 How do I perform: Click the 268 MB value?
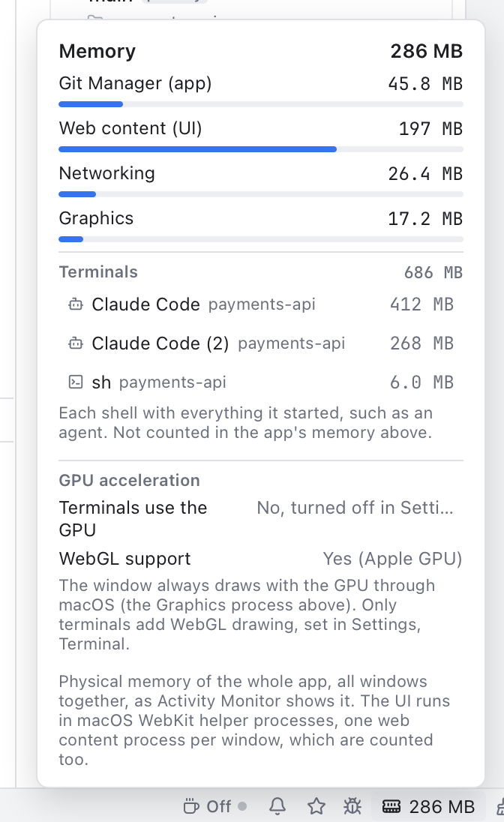(421, 343)
